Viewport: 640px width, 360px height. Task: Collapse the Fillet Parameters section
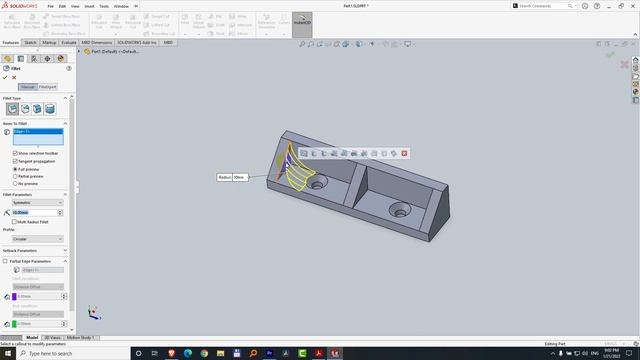65,194
